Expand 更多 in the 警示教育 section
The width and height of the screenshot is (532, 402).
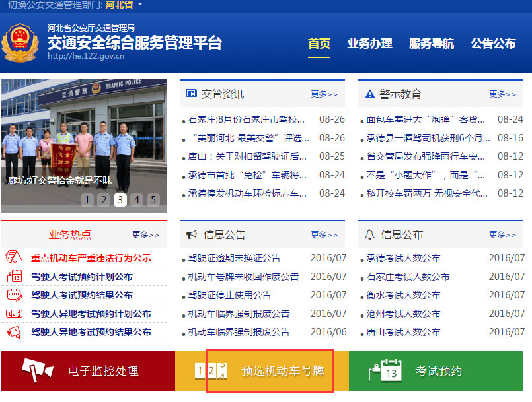point(502,94)
